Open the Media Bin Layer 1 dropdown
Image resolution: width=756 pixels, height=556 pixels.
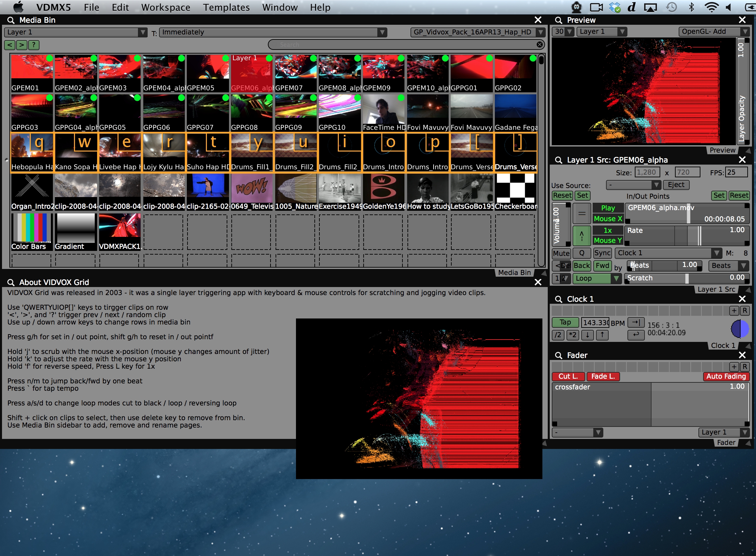[76, 32]
